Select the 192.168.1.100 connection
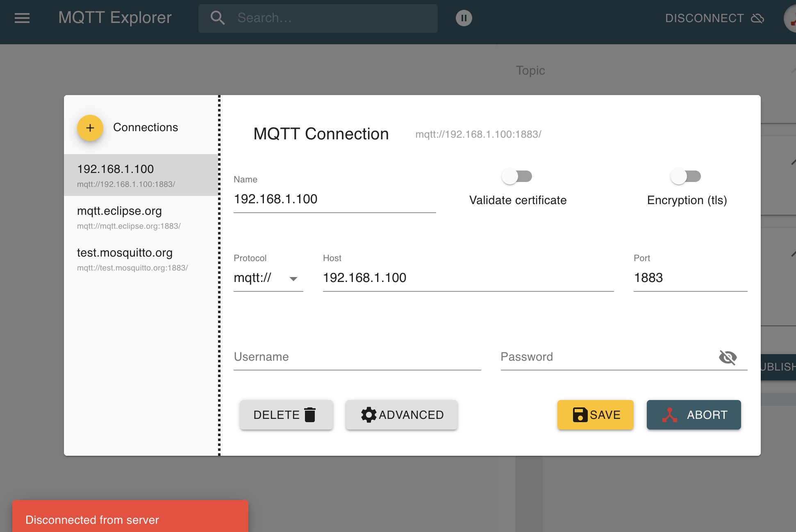Screen dimensions: 796x532 (x=141, y=175)
